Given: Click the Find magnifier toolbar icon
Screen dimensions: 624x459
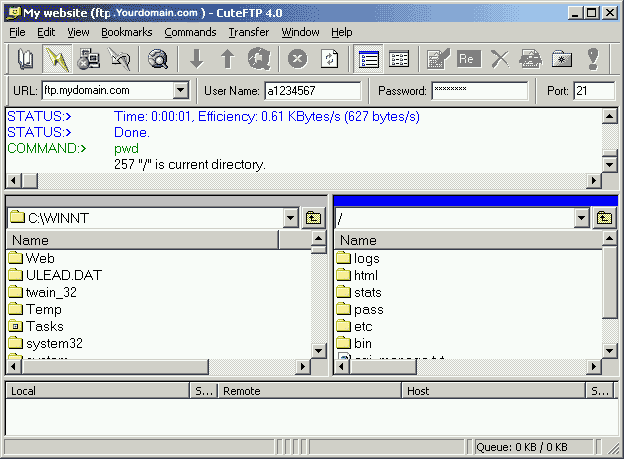Looking at the screenshot, I should 158,59.
